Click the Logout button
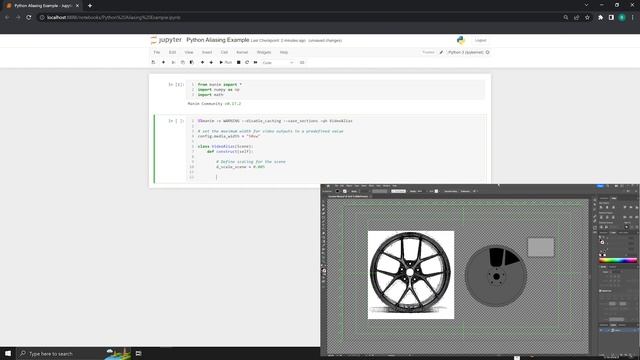The width and height of the screenshot is (640, 360). pos(480,40)
